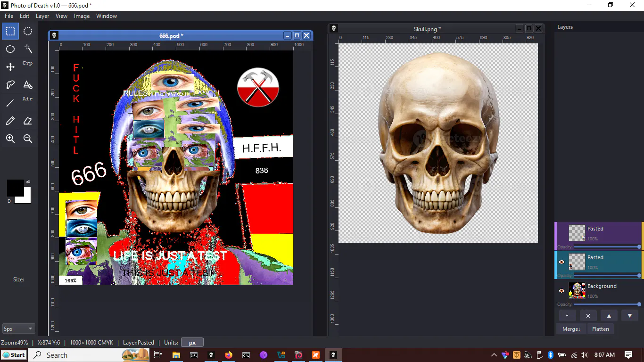This screenshot has height=362, width=644.
Task: Select the Magic Wand tool
Action: (28, 49)
